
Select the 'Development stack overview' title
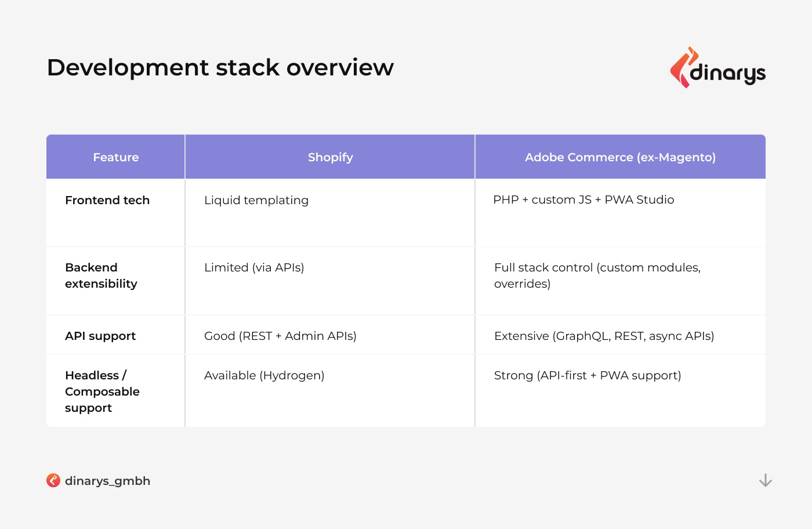coord(220,67)
